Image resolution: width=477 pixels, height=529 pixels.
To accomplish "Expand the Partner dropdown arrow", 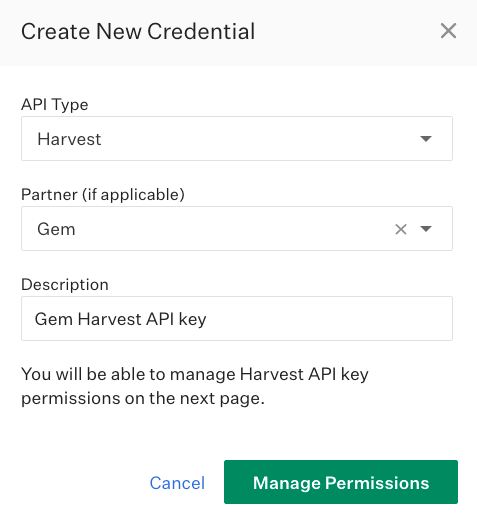I will click(x=426, y=229).
